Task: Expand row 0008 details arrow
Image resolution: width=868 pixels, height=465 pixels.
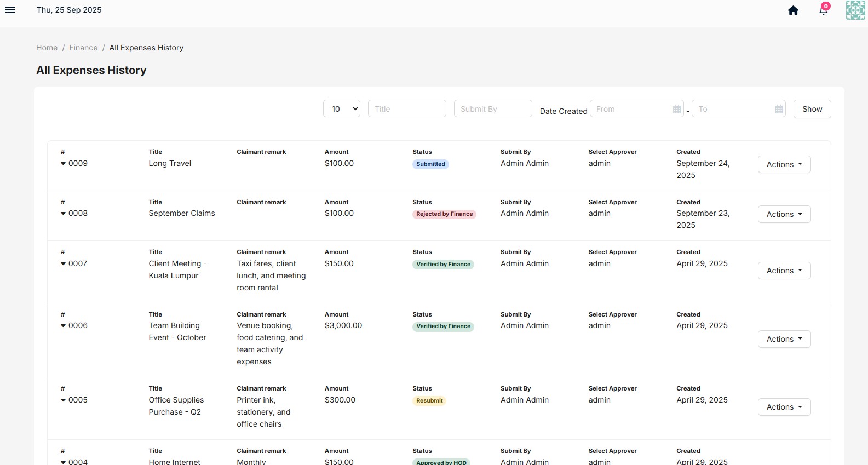Action: [63, 214]
